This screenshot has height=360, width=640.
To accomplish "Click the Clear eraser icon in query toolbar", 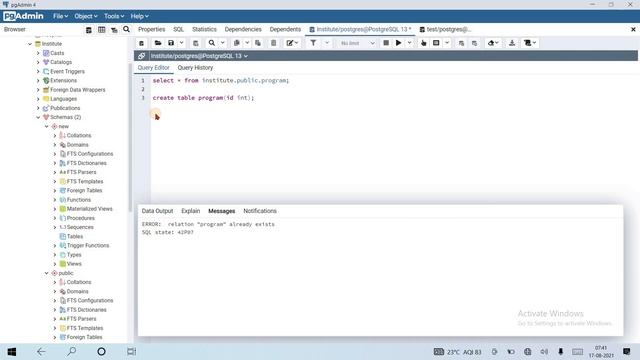I will 493,43.
